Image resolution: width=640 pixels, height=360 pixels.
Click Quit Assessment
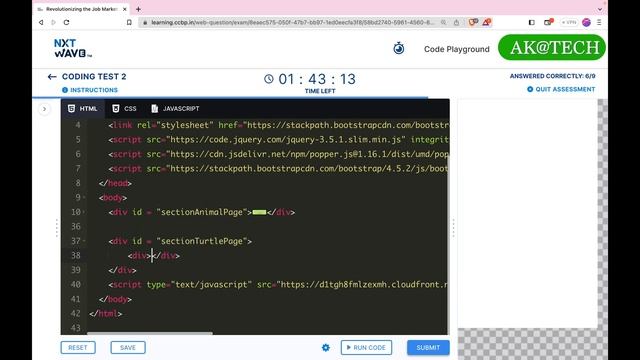point(561,89)
